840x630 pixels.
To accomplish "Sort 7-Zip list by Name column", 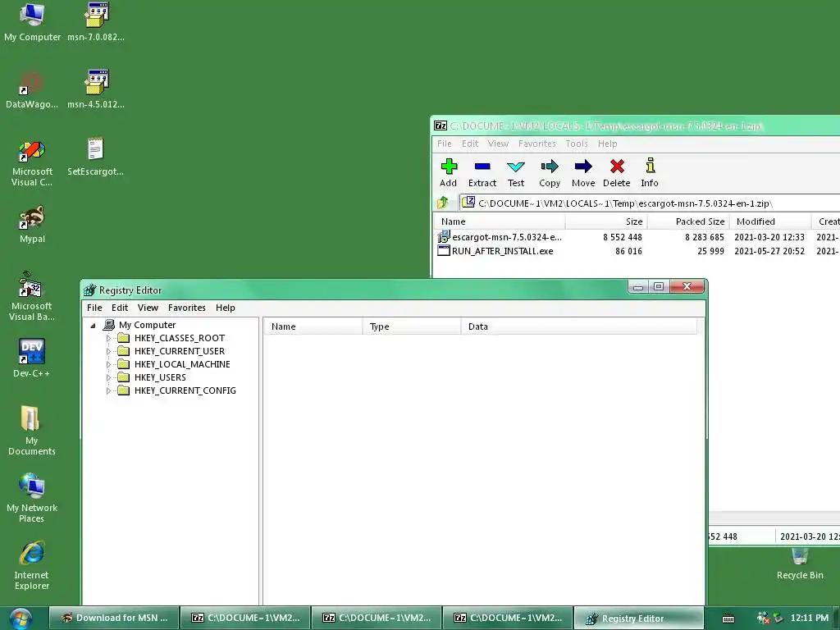I will 500,221.
